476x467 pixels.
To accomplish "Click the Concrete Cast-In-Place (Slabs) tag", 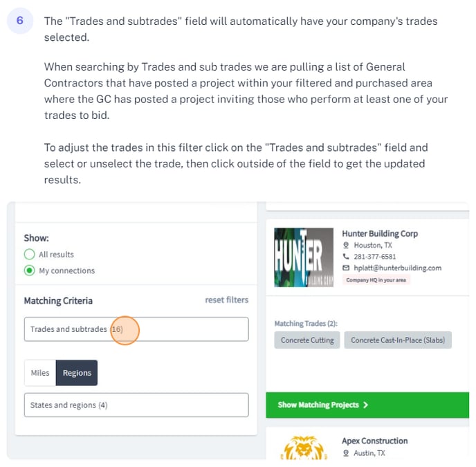I will (x=398, y=340).
